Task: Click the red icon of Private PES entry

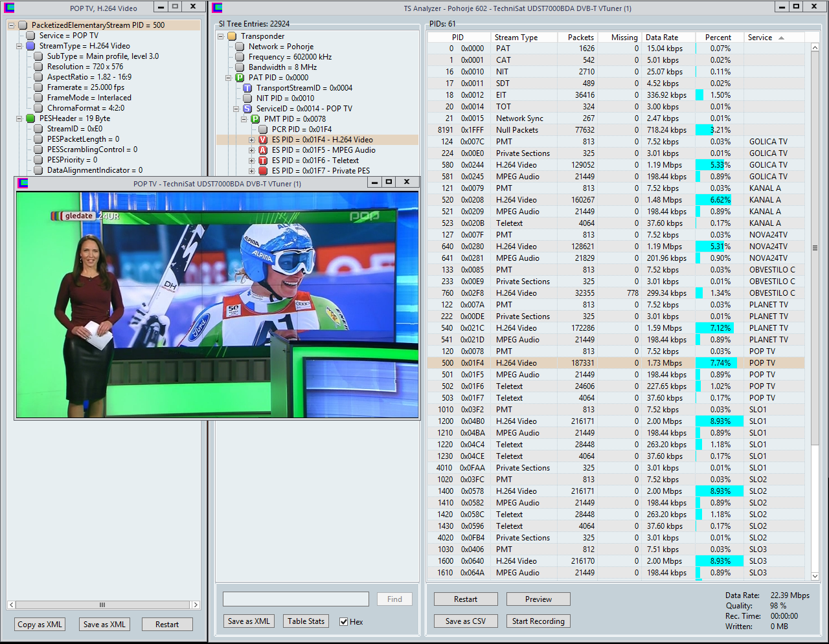Action: (263, 171)
